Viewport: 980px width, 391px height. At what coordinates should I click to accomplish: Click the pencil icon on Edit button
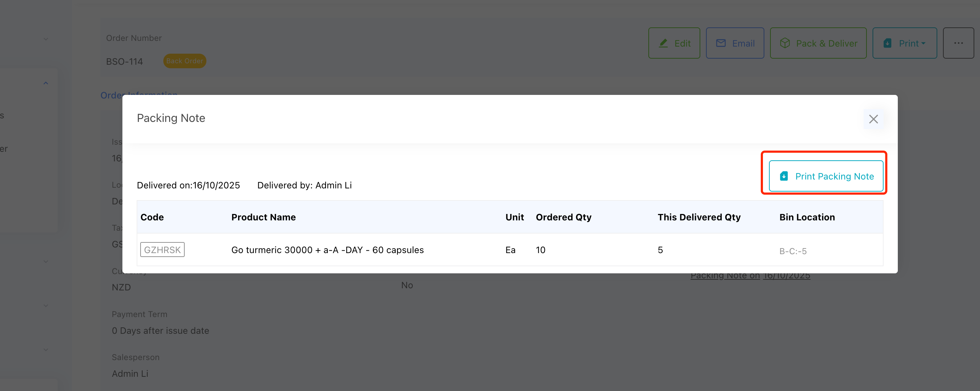(x=663, y=43)
